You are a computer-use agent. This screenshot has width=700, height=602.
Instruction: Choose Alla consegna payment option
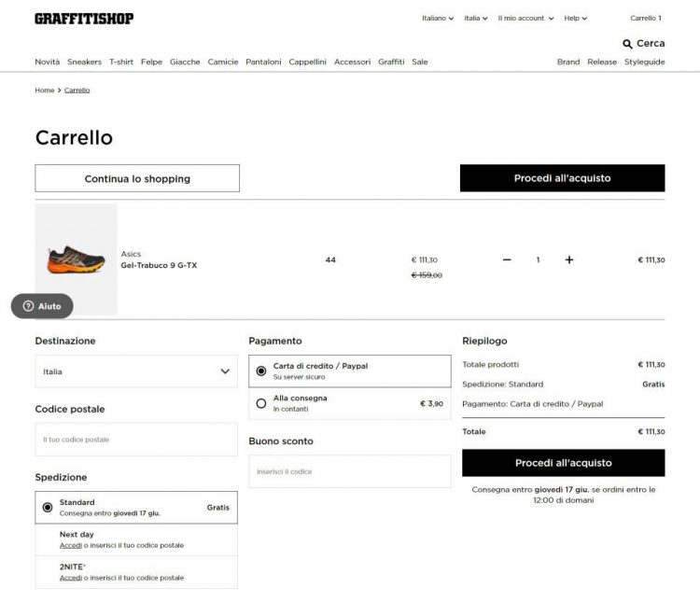(261, 403)
